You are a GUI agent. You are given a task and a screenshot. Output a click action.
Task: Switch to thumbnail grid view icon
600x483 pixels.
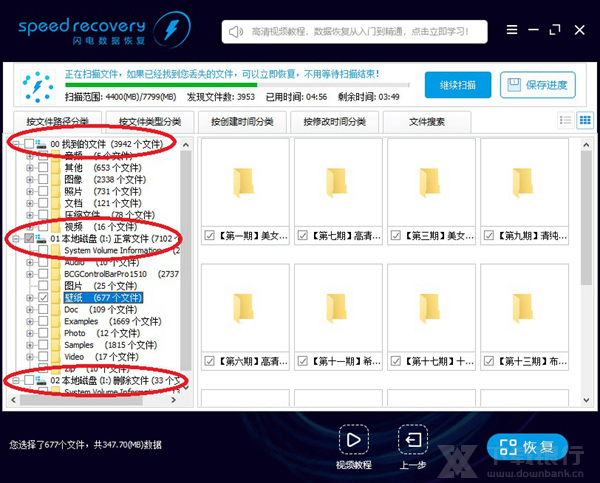585,120
